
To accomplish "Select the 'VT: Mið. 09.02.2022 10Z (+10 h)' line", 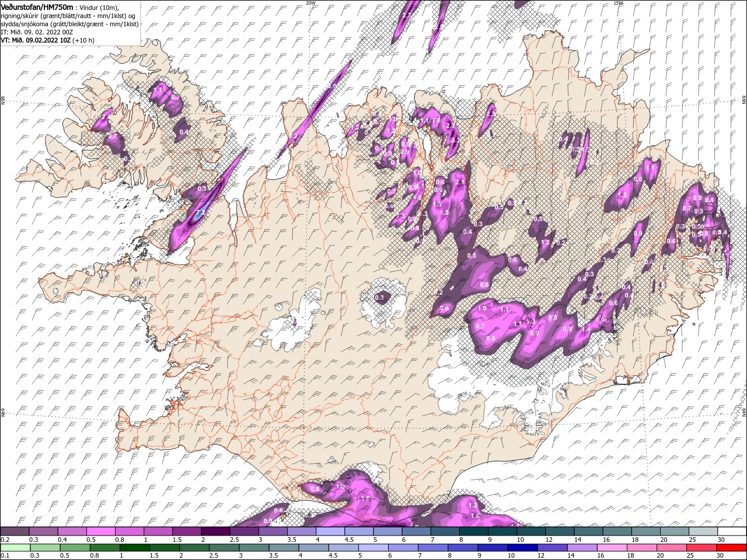I will [x=48, y=40].
